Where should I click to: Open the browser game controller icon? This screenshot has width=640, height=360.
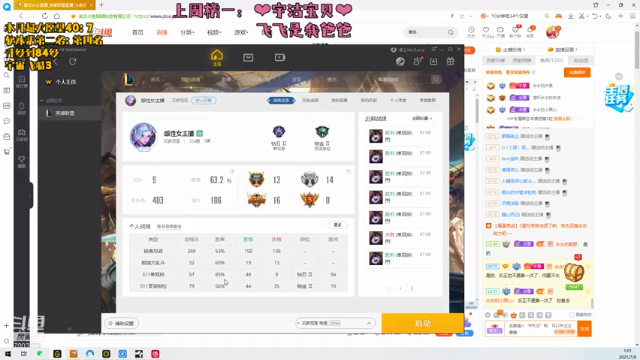(x=558, y=16)
